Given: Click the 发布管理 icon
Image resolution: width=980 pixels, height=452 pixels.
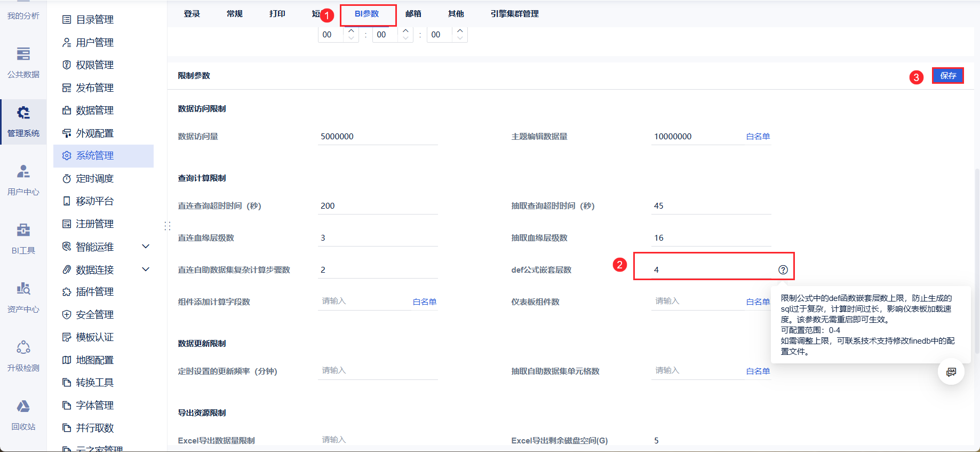Looking at the screenshot, I should [67, 88].
